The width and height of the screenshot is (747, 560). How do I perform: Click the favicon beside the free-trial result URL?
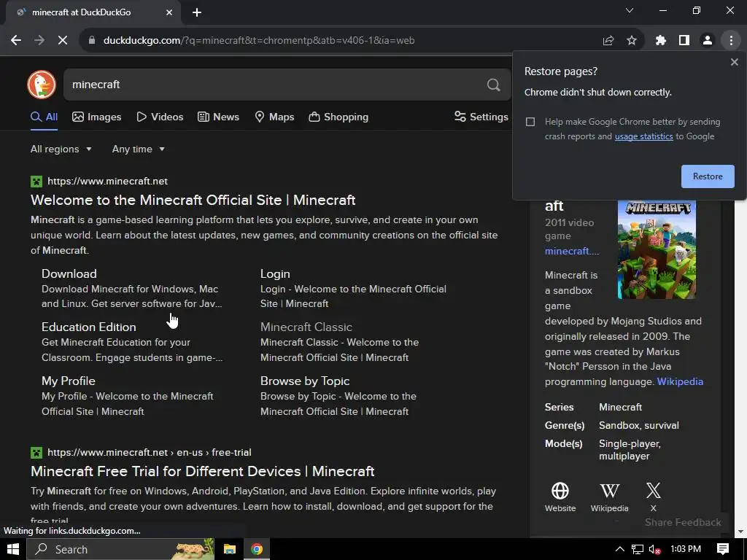(x=36, y=452)
